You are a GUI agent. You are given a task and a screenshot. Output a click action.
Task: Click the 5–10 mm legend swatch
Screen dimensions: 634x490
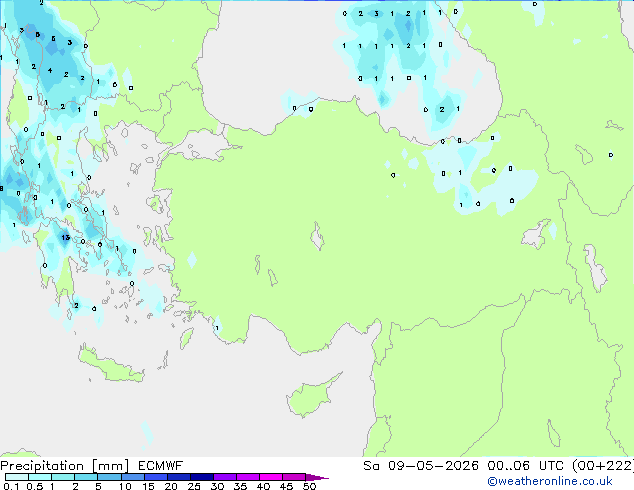110,477
